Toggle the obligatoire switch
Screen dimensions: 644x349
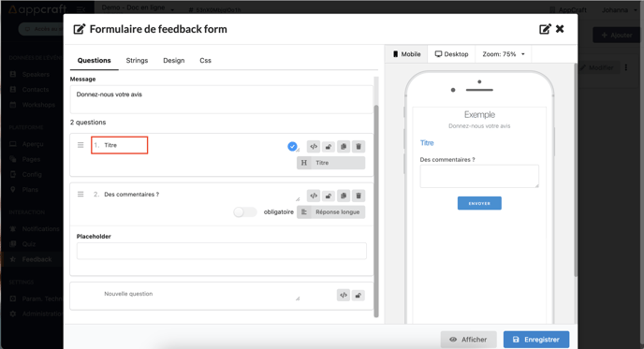click(x=245, y=211)
